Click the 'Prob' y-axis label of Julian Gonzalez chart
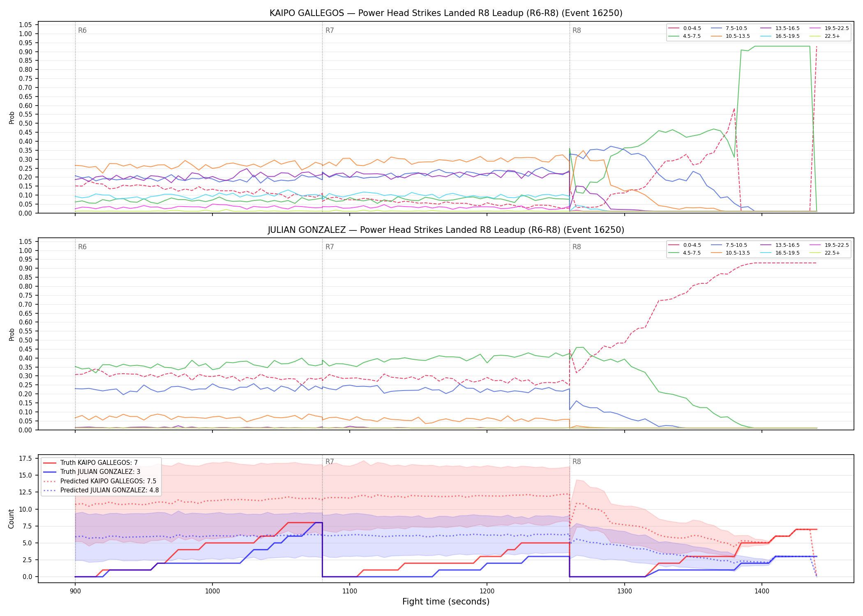The image size is (863, 616). pyautogui.click(x=12, y=334)
